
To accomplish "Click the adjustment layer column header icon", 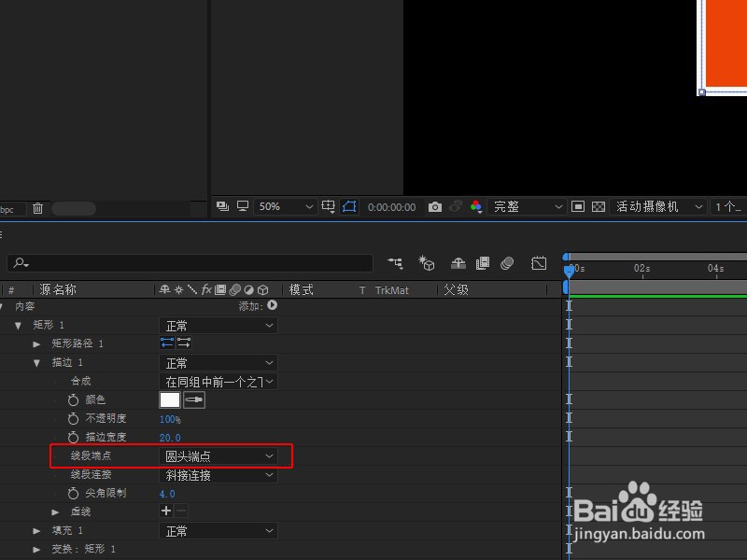I will pos(248,289).
